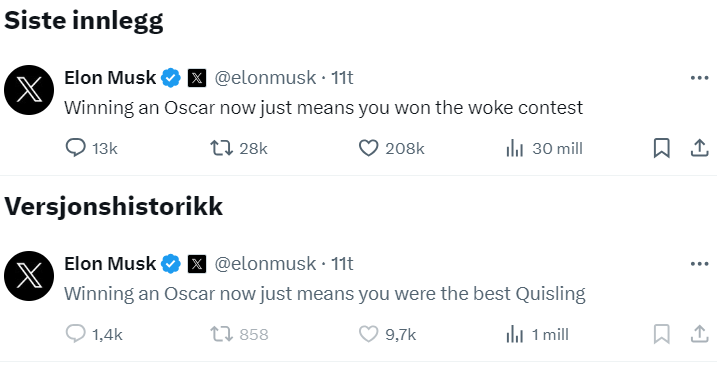Click the X affiliation badge on latest post
The image size is (717, 367).
(x=197, y=78)
